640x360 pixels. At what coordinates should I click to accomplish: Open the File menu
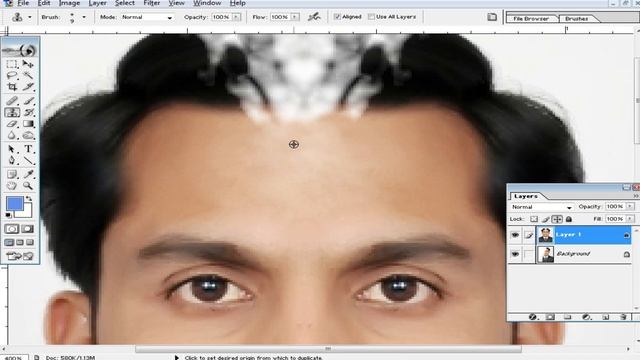[x=23, y=3]
